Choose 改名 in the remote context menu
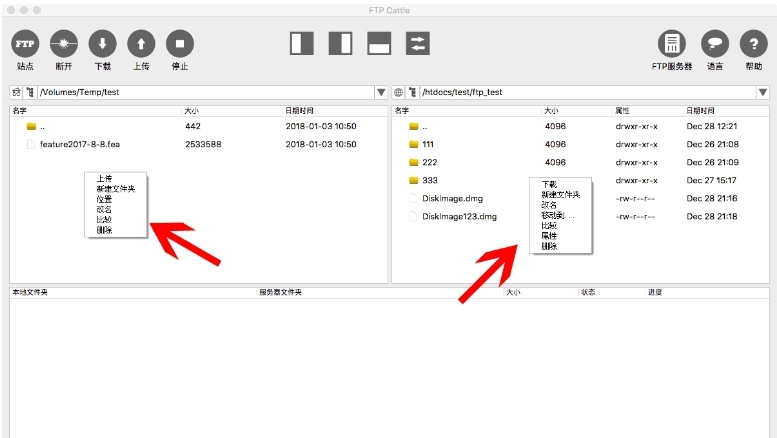Viewport: 777px width, 438px height. point(549,205)
